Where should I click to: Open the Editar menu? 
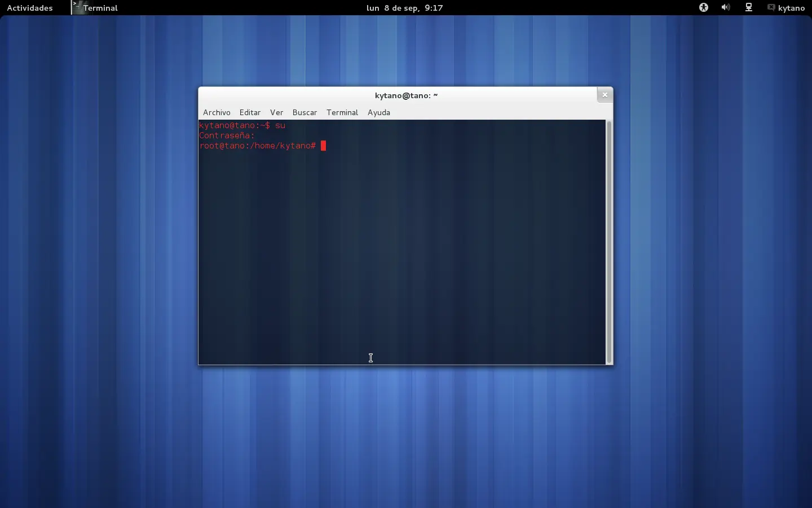point(250,112)
